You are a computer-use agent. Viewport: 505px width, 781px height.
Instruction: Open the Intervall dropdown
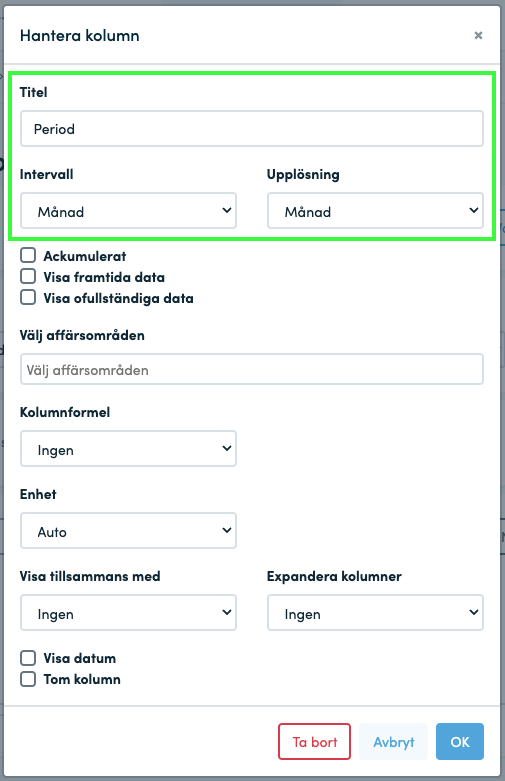click(x=128, y=211)
